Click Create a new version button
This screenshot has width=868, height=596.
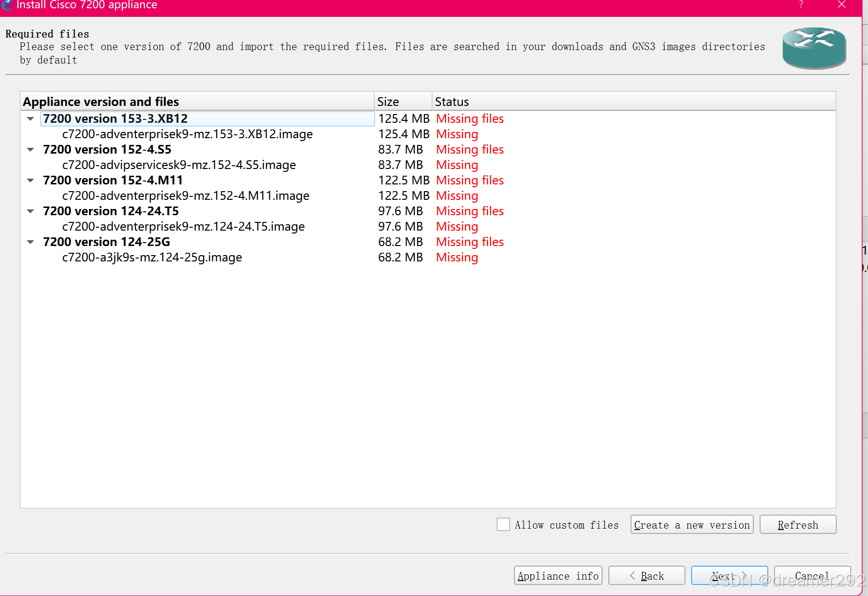(x=692, y=525)
